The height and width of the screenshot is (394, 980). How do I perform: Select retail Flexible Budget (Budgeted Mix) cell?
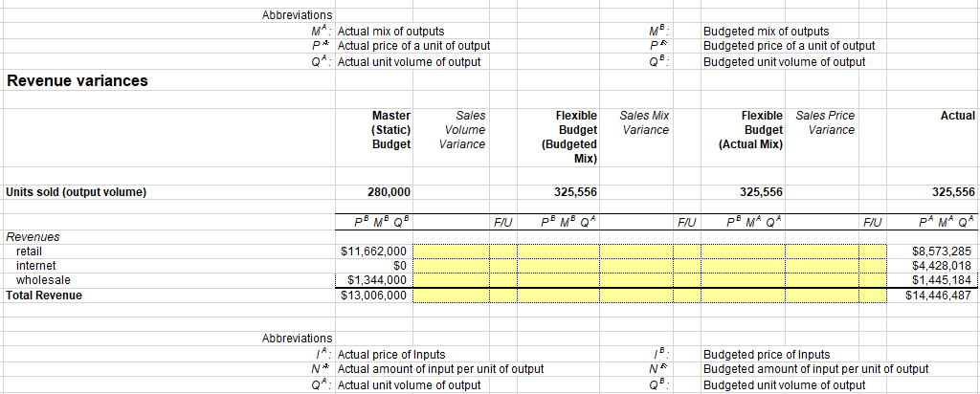click(558, 252)
